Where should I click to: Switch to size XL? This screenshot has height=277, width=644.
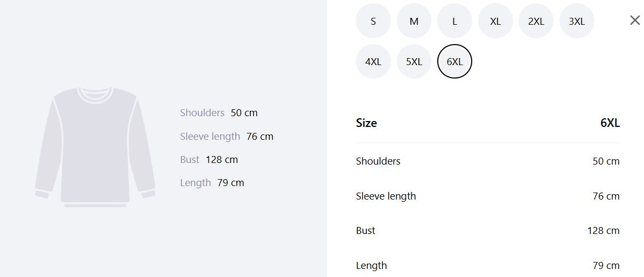(x=495, y=21)
